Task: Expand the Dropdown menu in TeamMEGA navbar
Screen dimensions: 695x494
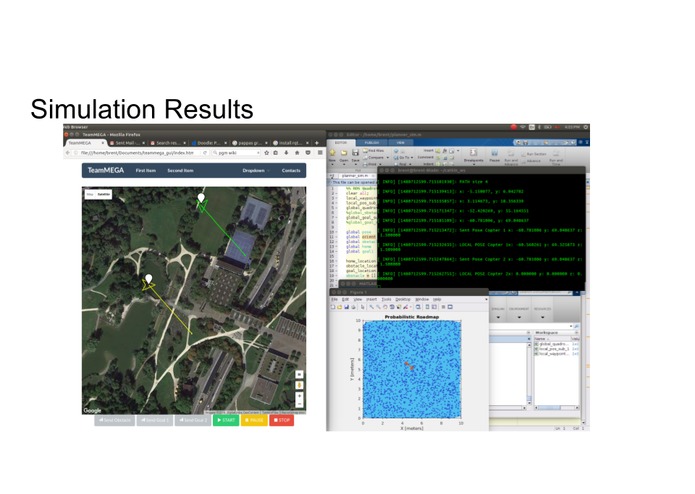Action: click(256, 171)
